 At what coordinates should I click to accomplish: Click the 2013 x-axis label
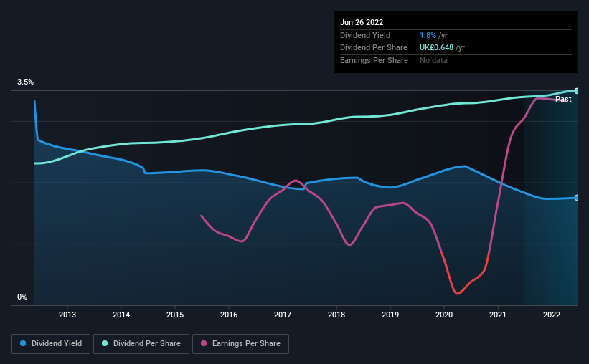tap(67, 315)
